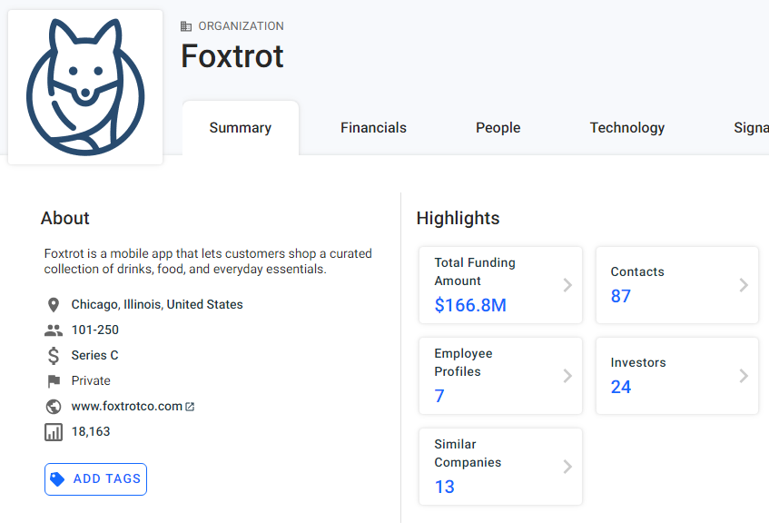
Task: Click the 24 investors number
Action: 620,387
